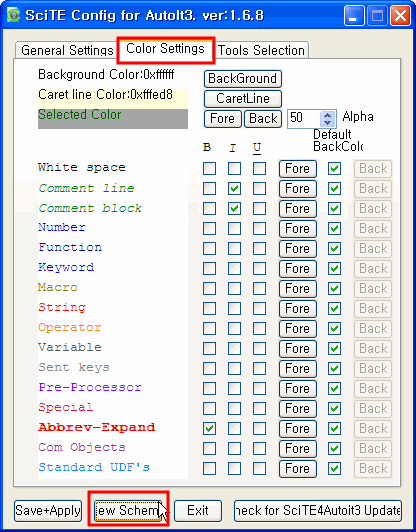Screen dimensions: 416x532
Task: Uncheck Default BackColor for Number
Action: (x=334, y=229)
